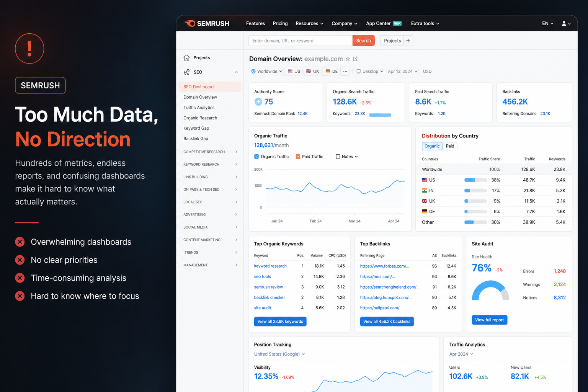This screenshot has height=392, width=588.
Task: Click the Semrush logo in the header
Action: click(207, 23)
